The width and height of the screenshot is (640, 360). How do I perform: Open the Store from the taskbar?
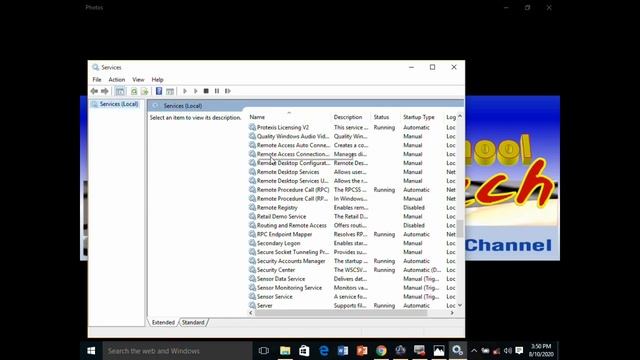click(x=304, y=351)
